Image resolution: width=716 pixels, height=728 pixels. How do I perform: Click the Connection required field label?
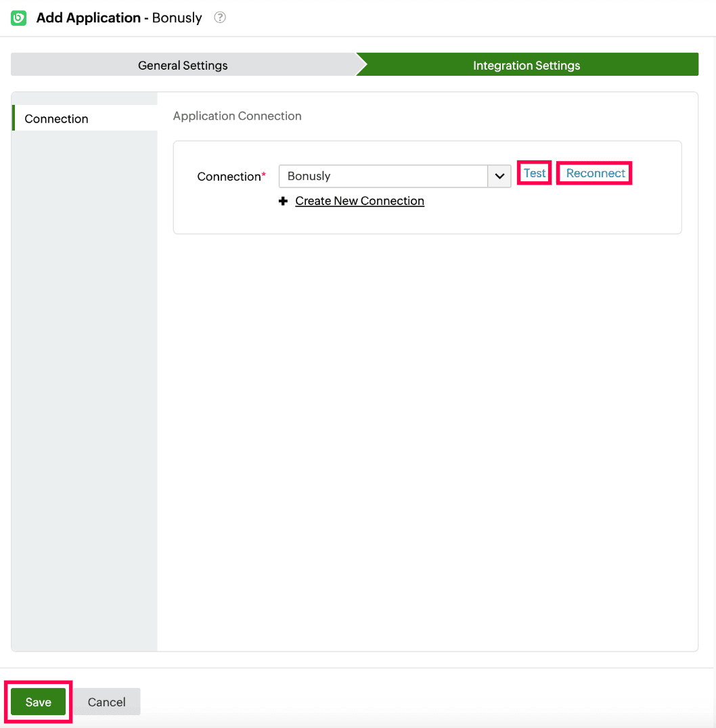tap(231, 177)
